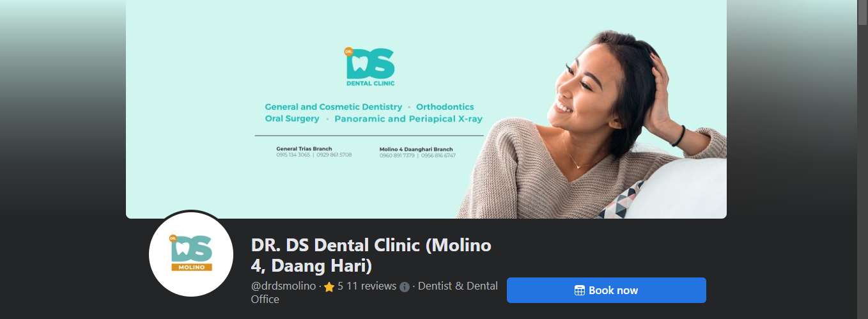Click the Molino 4 Daanghari Branch contact text
Screen dimensions: 868x319
pos(417,152)
